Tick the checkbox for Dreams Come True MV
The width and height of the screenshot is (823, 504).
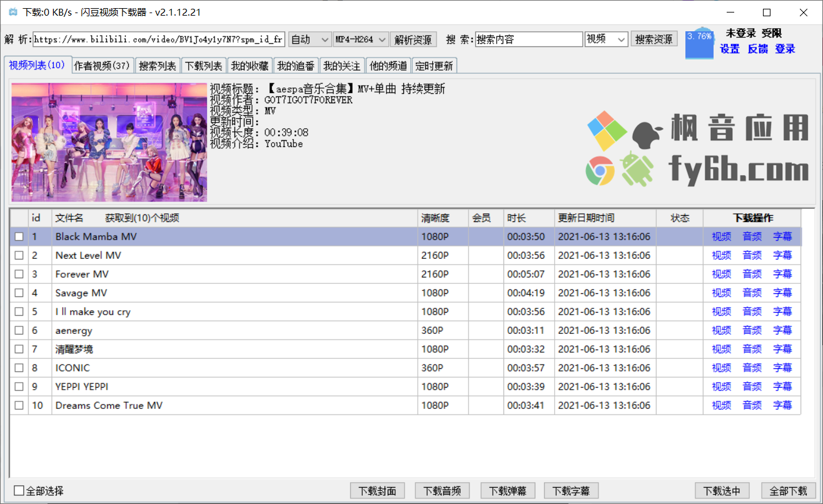pyautogui.click(x=19, y=406)
